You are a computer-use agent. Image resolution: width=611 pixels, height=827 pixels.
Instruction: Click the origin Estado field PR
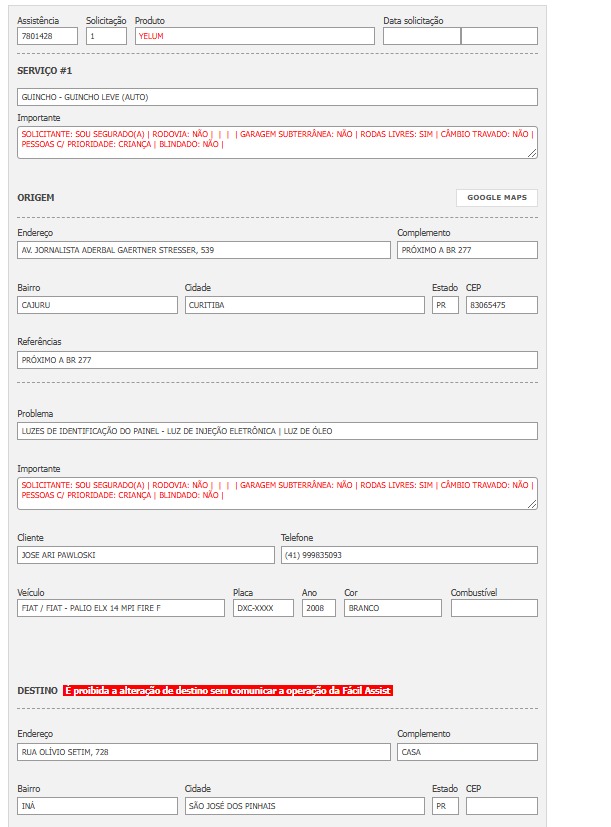445,305
